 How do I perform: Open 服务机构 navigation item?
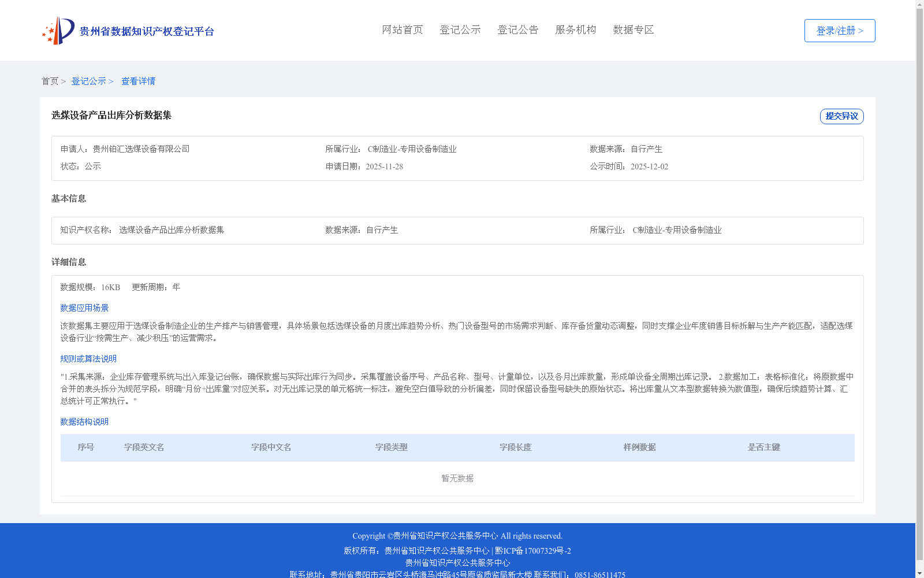click(x=576, y=30)
